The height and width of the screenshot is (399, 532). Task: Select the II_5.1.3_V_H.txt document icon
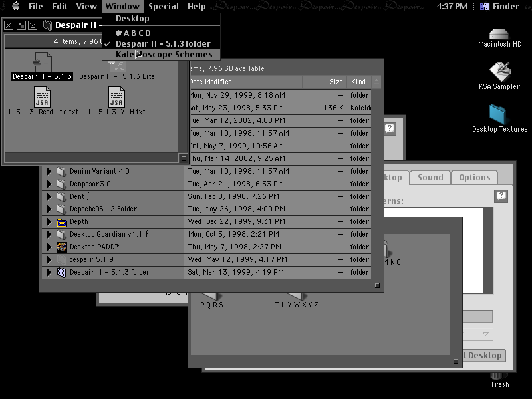116,97
